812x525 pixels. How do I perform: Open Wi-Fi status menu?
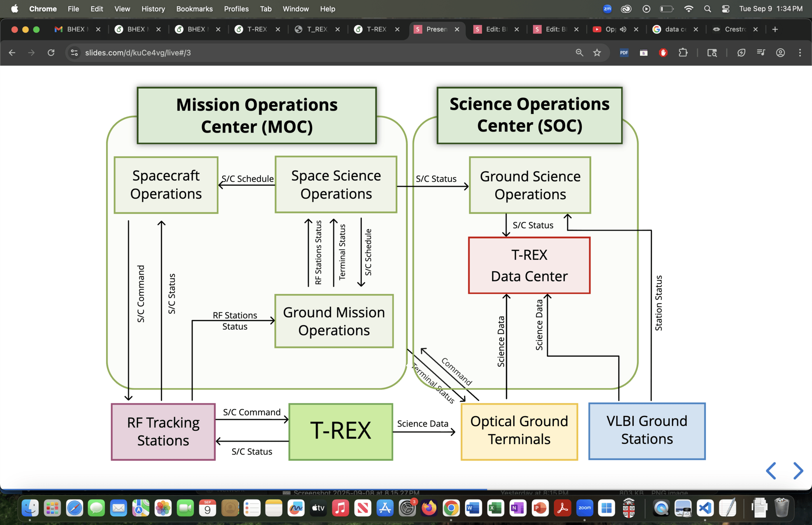coord(688,9)
